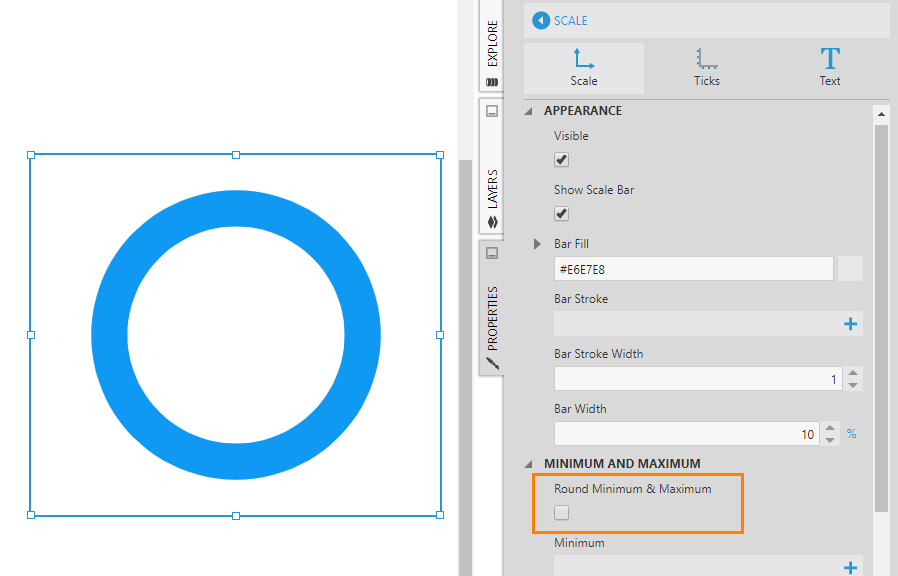This screenshot has width=898, height=576.
Task: Click the plus icon for Minimum
Action: (x=851, y=567)
